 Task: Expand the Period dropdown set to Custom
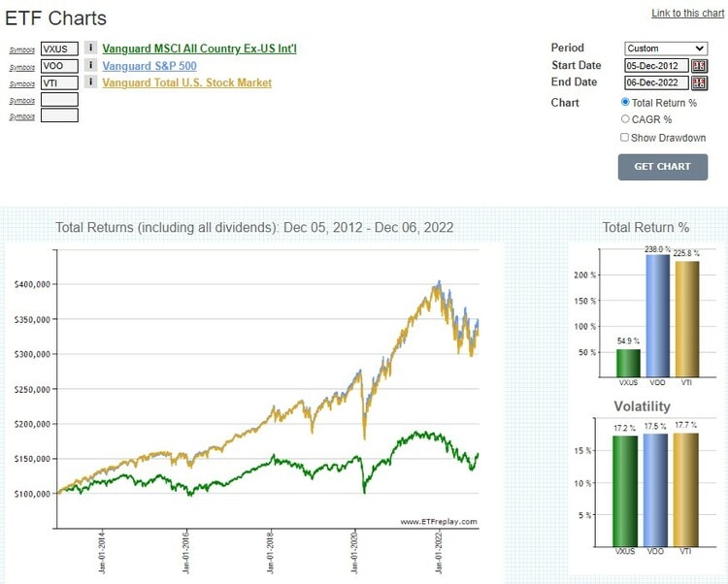[665, 49]
